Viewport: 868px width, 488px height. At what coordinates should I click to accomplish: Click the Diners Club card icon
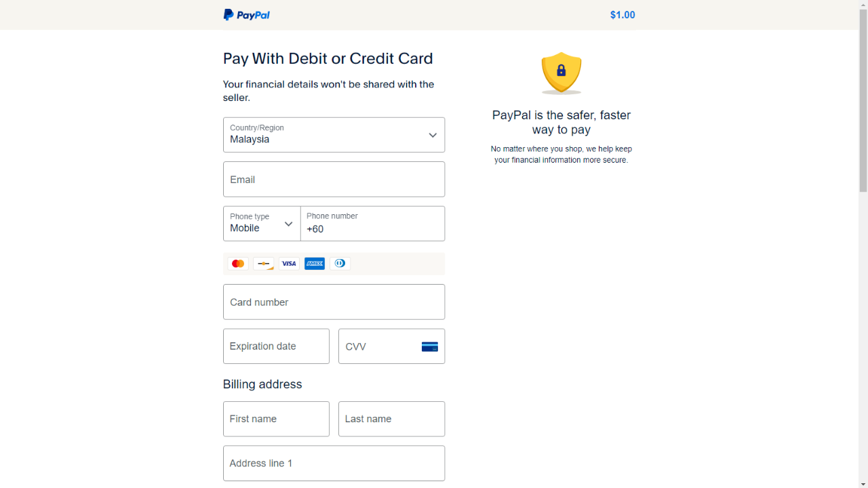coord(340,264)
